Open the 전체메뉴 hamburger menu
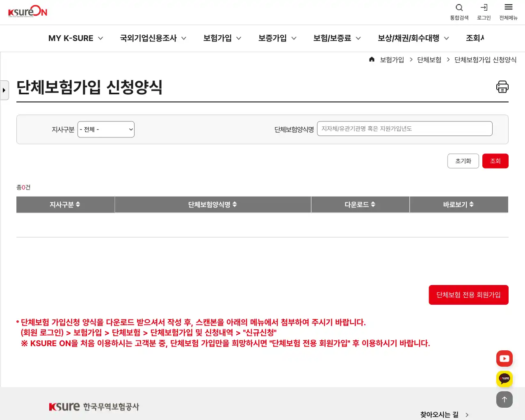The width and height of the screenshot is (525, 420). (x=508, y=7)
